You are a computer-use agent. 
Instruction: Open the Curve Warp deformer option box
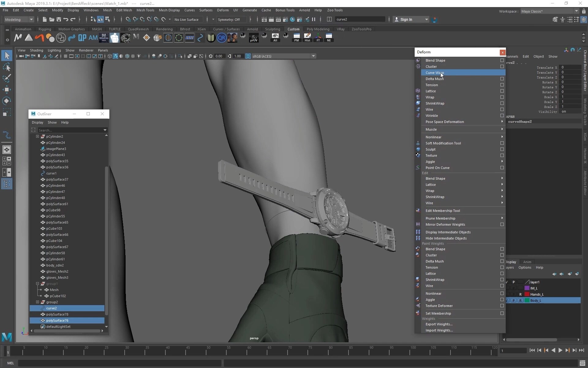(x=502, y=73)
